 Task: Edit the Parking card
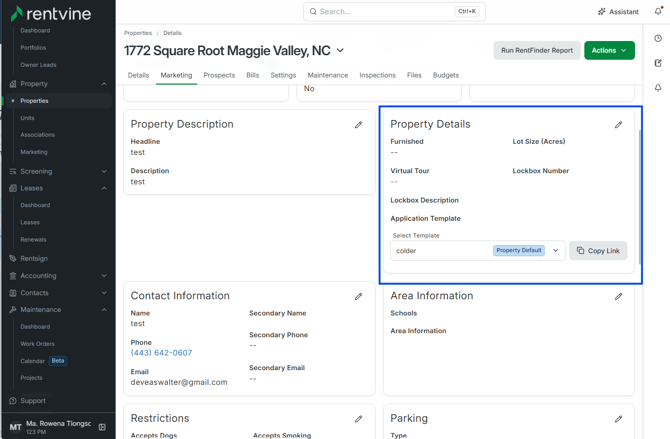click(618, 419)
